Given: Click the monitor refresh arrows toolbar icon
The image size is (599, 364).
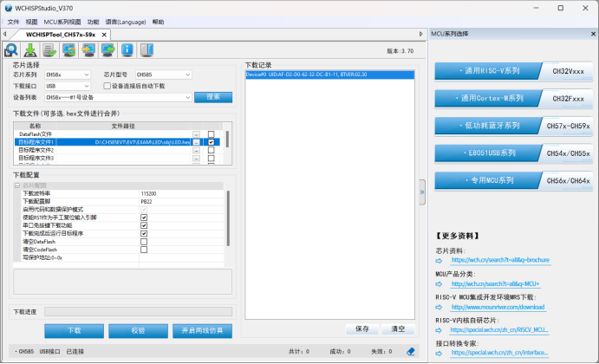Looking at the screenshot, I should [x=69, y=50].
